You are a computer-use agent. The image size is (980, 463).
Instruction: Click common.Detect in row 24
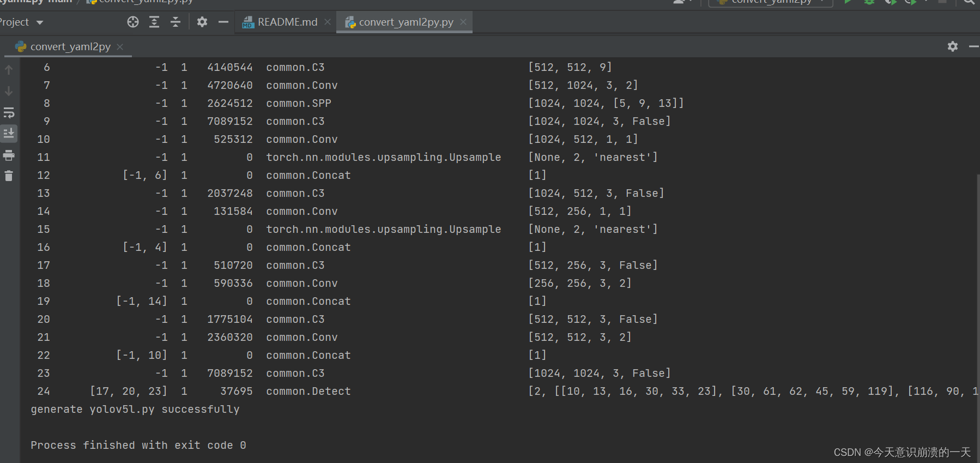click(x=308, y=391)
